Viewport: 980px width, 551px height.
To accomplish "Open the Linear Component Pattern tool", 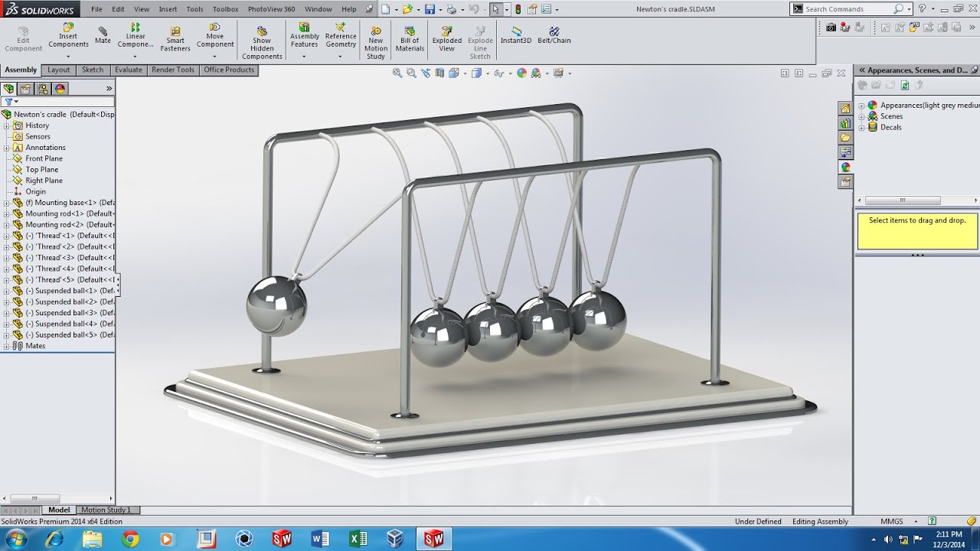I will [136, 36].
